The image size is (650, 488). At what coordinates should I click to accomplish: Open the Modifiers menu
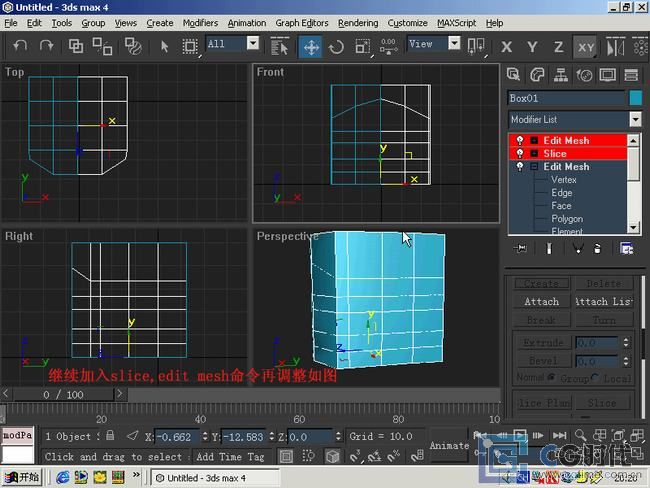coord(200,23)
